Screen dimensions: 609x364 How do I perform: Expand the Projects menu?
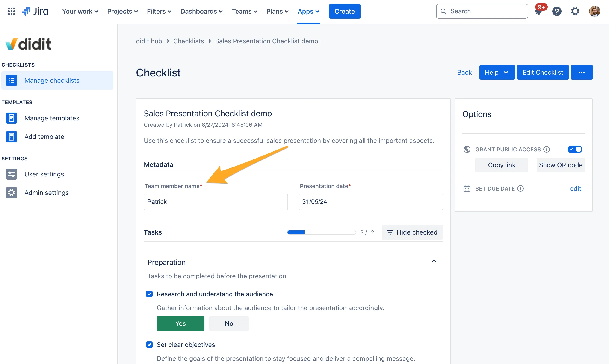[x=122, y=11]
